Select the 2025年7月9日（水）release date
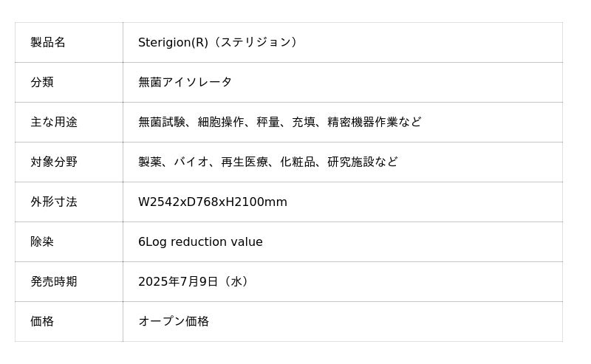This screenshot has width=591, height=364. (194, 282)
